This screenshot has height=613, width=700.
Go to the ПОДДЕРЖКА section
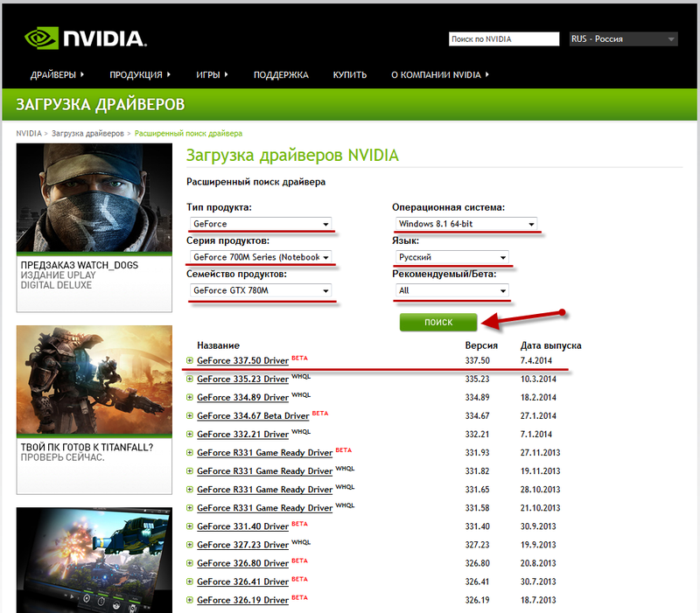(x=281, y=74)
